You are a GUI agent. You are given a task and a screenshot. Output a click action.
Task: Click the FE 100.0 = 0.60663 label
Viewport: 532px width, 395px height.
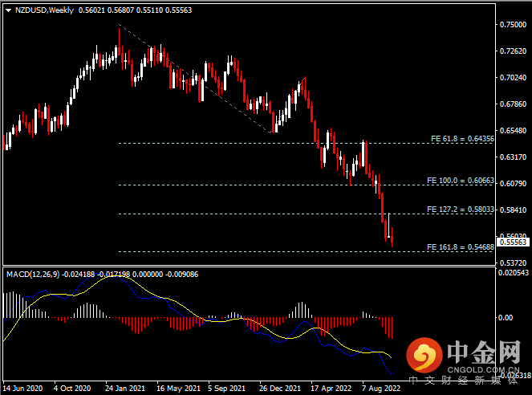[461, 181]
